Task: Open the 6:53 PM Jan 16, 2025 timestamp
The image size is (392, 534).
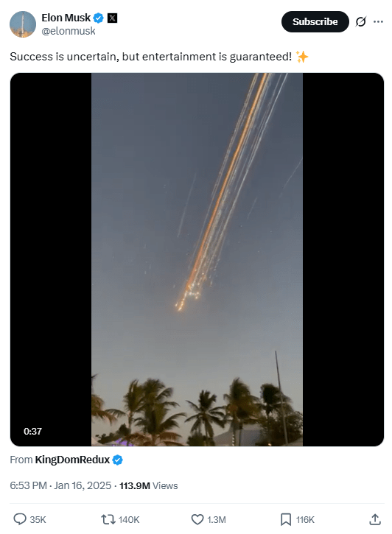Action: 60,485
